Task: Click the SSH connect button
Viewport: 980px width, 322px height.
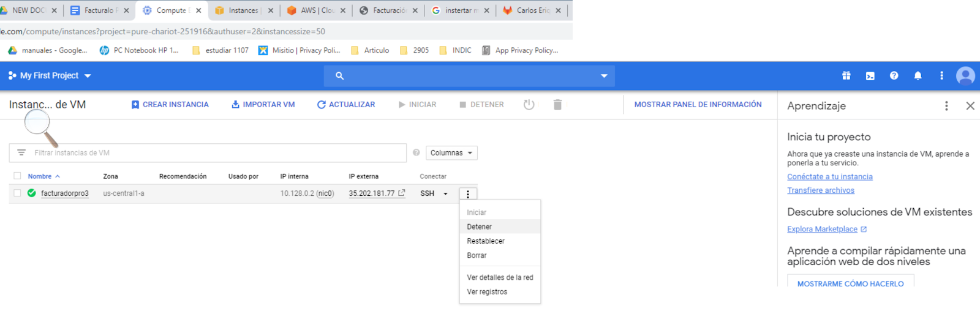Action: tap(427, 193)
